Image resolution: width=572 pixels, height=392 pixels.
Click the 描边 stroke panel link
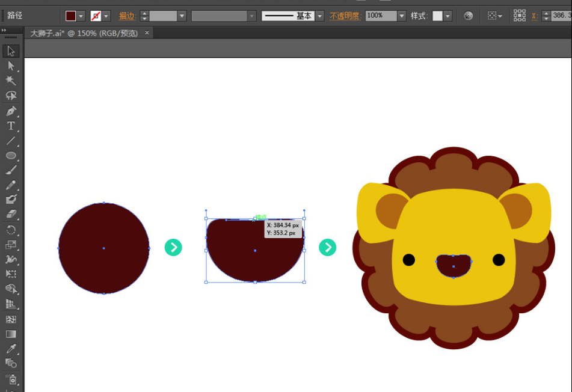(x=127, y=16)
